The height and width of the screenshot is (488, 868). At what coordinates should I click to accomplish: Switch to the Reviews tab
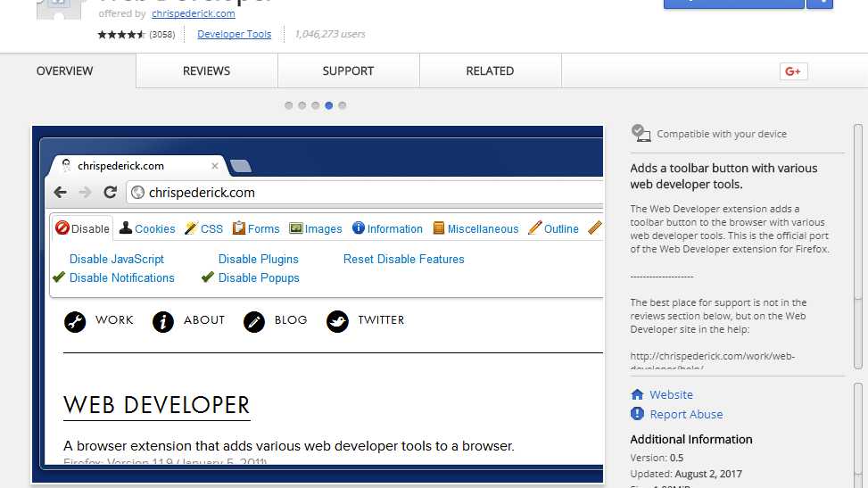tap(206, 70)
